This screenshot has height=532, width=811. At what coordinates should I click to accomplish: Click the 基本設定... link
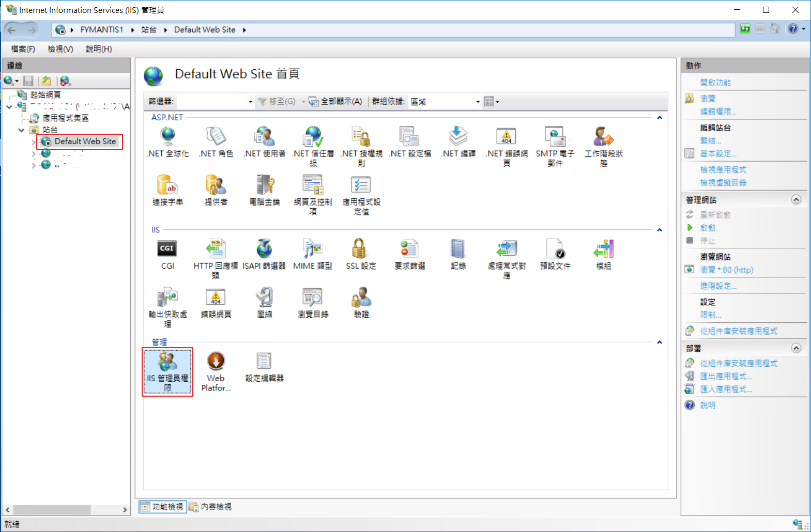tap(718, 153)
